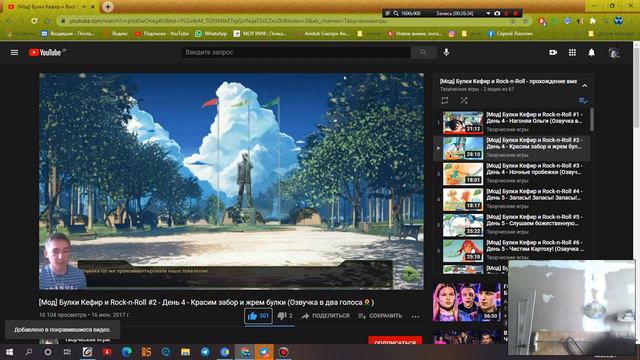The height and width of the screenshot is (360, 640).
Task: Open the notifications bell
Action: [591, 52]
